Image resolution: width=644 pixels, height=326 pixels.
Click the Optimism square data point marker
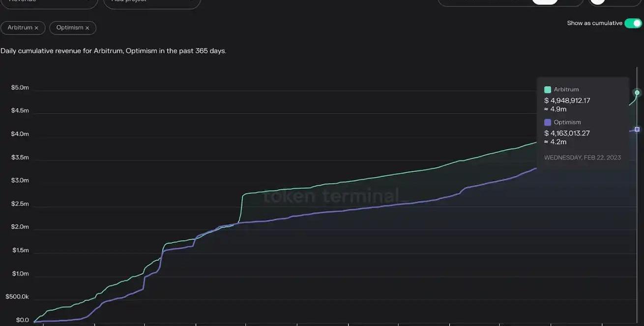point(637,129)
